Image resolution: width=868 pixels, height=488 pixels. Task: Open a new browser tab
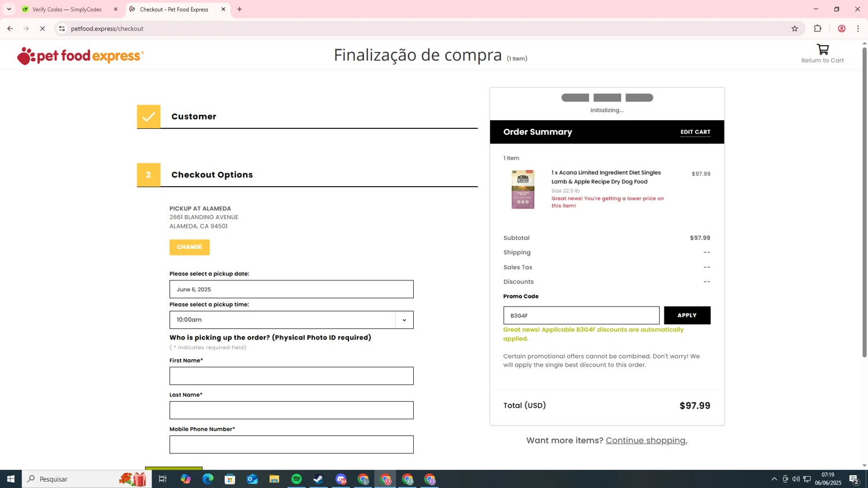pyautogui.click(x=240, y=9)
